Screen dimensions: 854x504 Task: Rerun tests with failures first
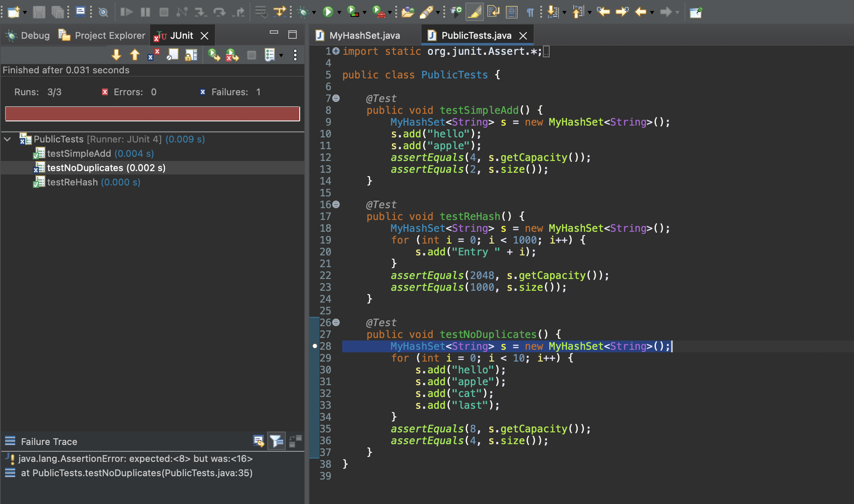[232, 55]
